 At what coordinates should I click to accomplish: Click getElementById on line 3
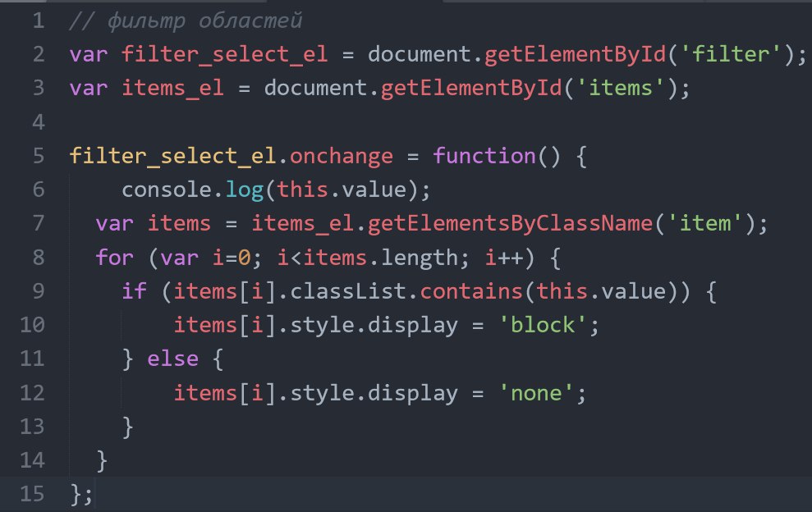coord(471,89)
